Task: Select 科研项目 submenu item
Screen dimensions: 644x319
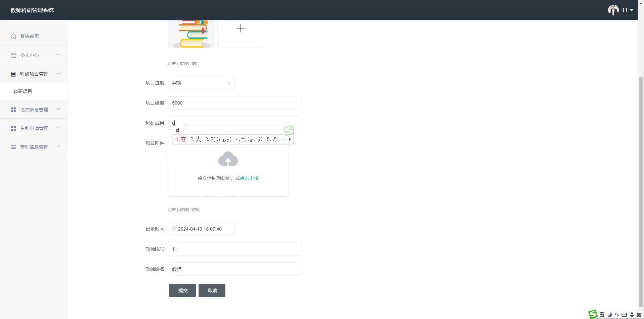Action: click(x=34, y=91)
